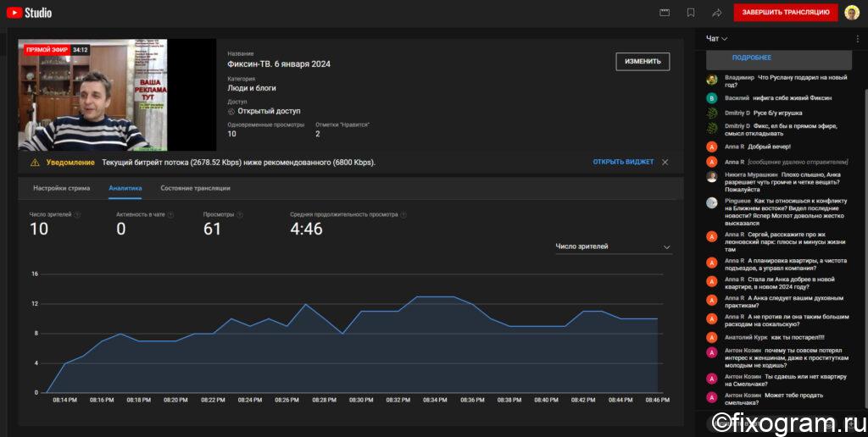Image resolution: width=868 pixels, height=437 pixels.
Task: Open the clip creation icon in header
Action: (x=665, y=12)
